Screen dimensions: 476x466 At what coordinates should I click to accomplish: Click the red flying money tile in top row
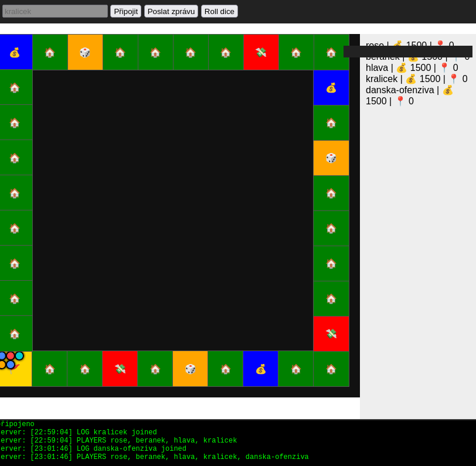(x=261, y=52)
